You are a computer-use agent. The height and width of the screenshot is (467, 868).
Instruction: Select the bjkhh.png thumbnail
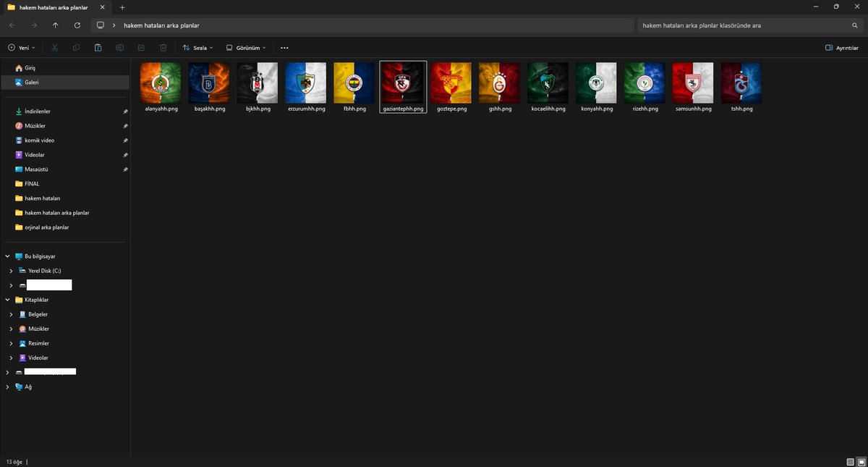point(258,83)
